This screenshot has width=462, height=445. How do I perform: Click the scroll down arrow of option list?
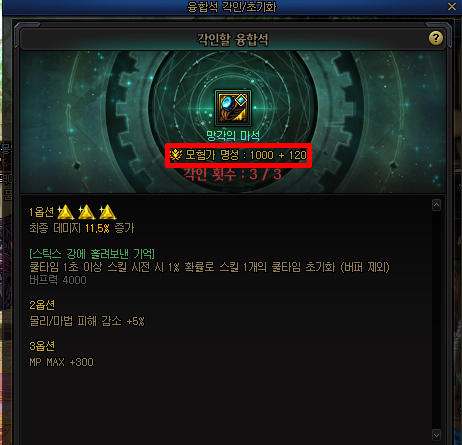pos(436,435)
